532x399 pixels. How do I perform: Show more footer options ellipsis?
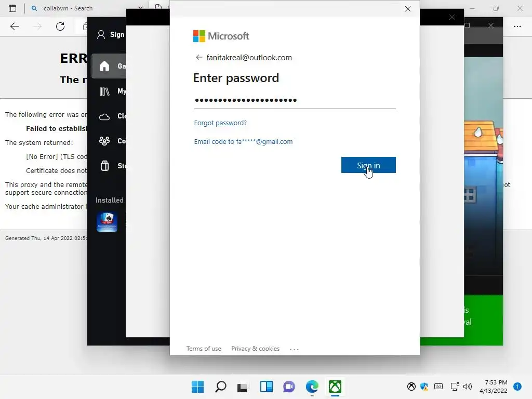click(x=294, y=349)
